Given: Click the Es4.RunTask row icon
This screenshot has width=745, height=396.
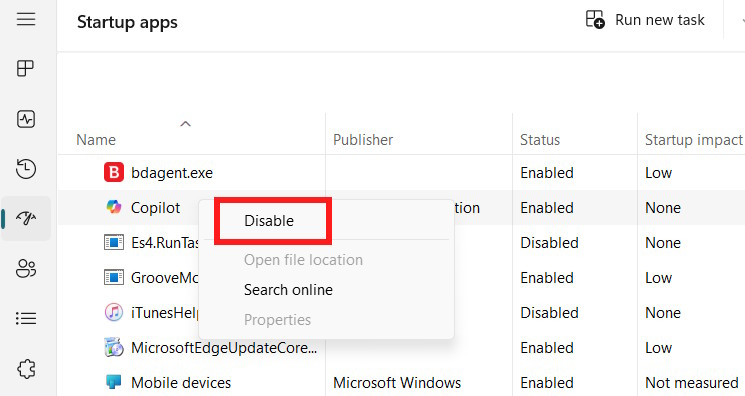Looking at the screenshot, I should [x=114, y=242].
